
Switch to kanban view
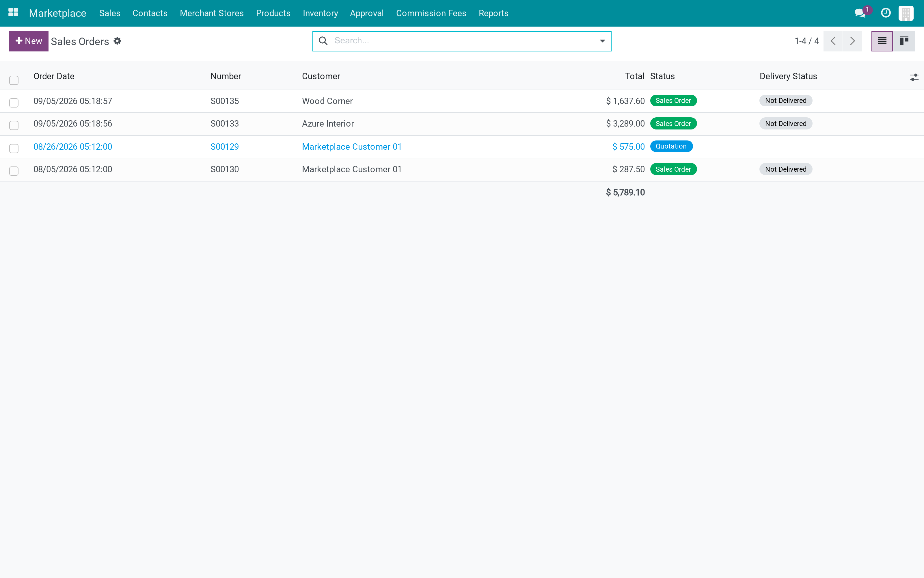pyautogui.click(x=904, y=41)
